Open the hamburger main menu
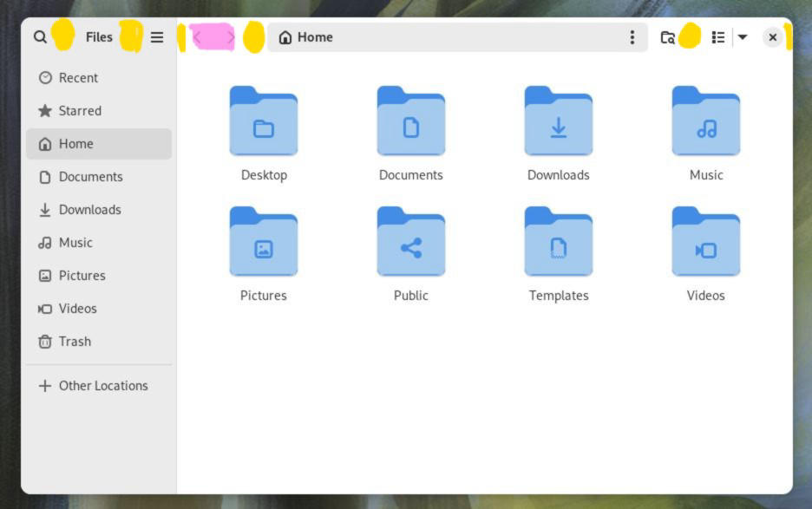Viewport: 812px width, 509px height. (157, 37)
